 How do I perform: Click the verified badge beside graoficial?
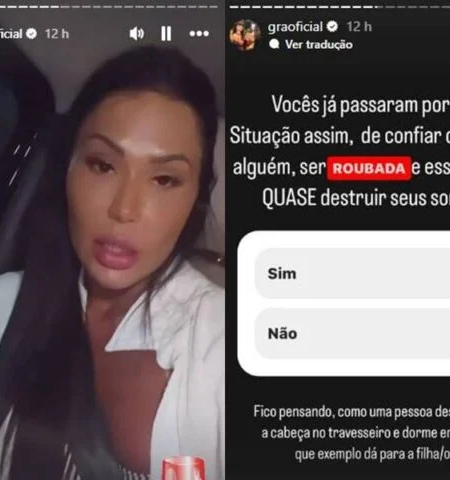[x=332, y=26]
